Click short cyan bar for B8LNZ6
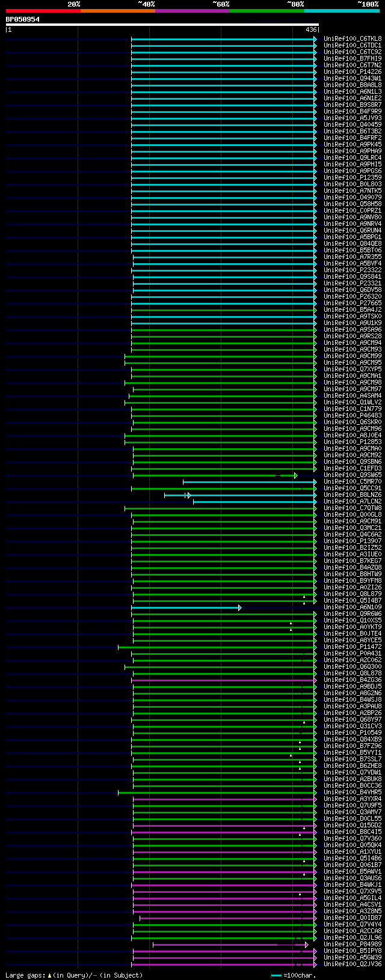Viewport: 385px width, 980px height. [177, 495]
